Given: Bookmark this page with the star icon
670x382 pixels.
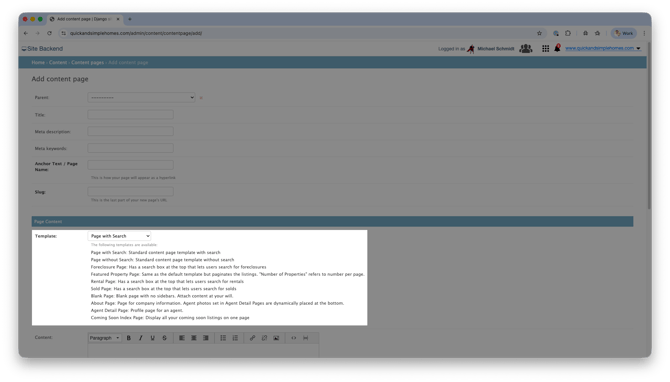Looking at the screenshot, I should tap(539, 33).
